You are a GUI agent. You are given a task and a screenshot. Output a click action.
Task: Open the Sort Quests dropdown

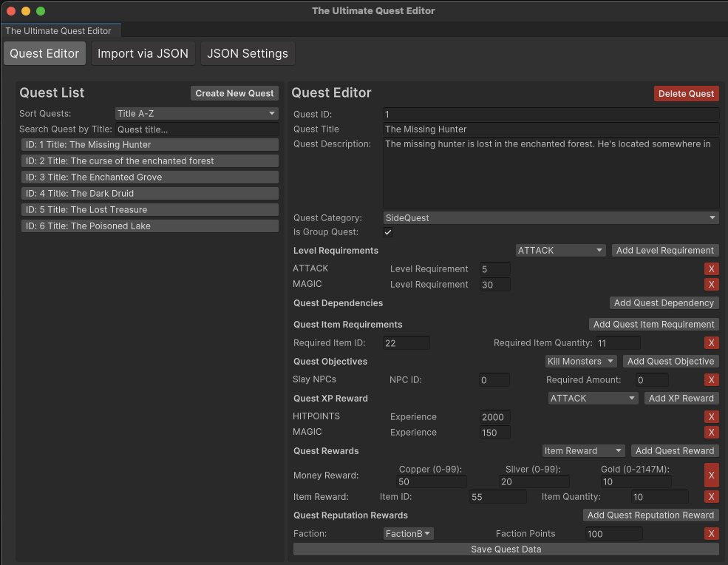[x=196, y=113]
